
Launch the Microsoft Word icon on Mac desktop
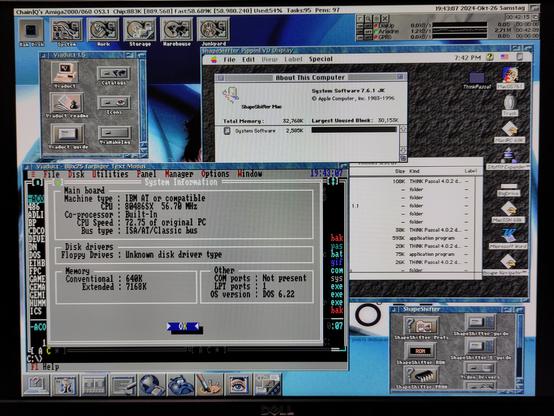tap(508, 238)
